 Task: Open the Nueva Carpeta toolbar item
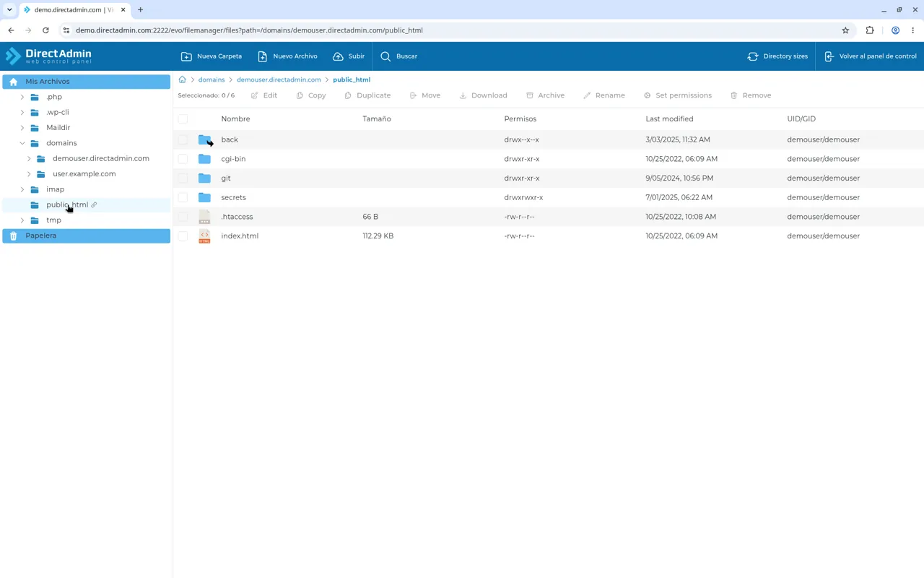point(212,56)
